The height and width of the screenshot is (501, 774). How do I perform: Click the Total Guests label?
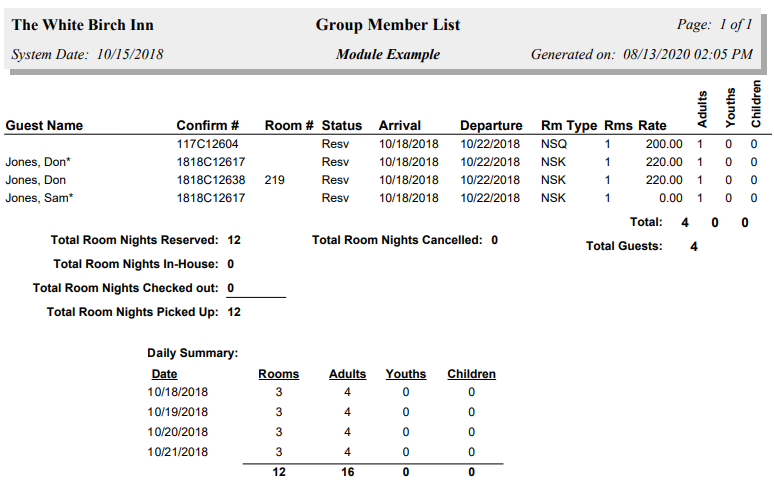click(624, 246)
